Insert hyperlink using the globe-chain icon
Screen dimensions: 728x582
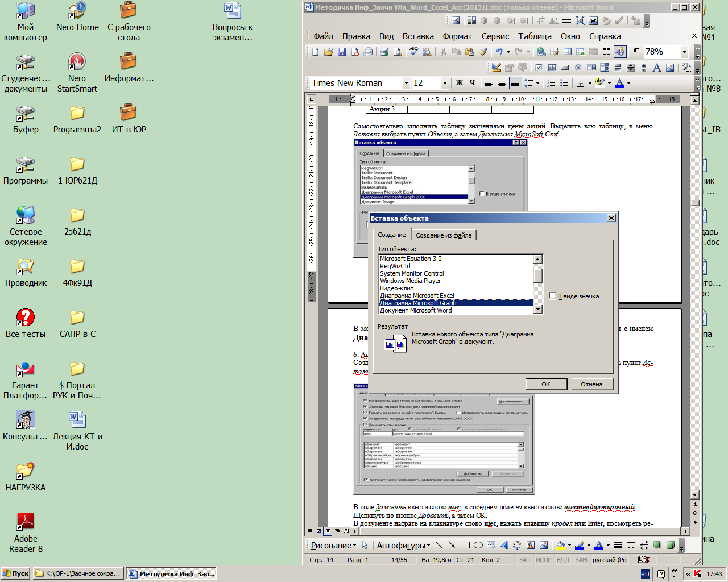[541, 52]
